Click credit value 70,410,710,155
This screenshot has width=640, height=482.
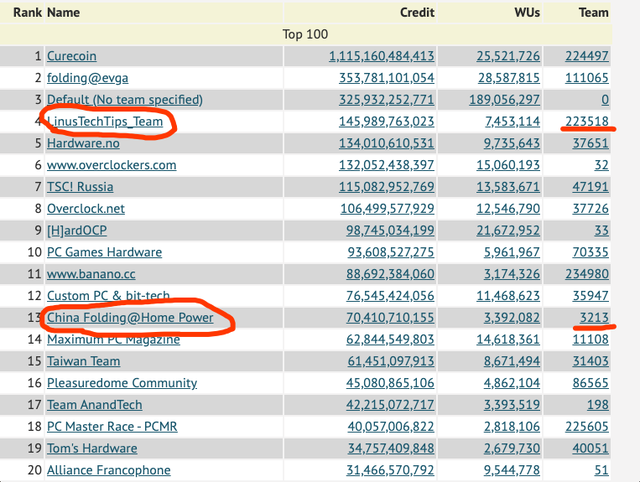390,318
